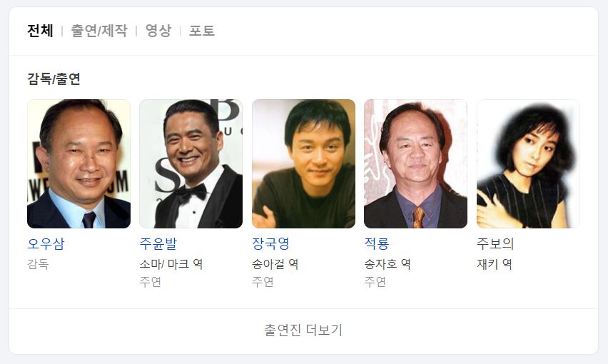Viewport: 608px width, 364px height.
Task: Click the 송아걸 역 role label
Action: point(275,264)
